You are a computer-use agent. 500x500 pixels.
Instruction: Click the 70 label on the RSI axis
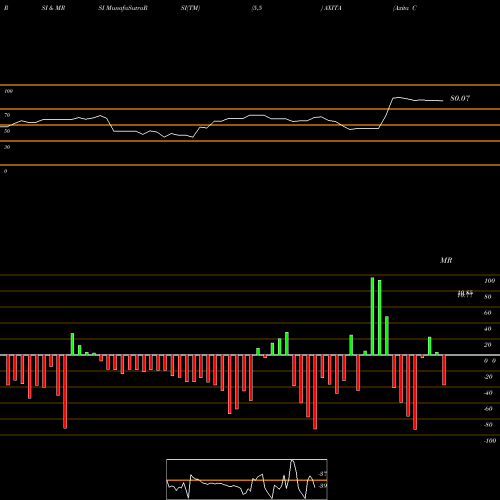(x=7, y=115)
